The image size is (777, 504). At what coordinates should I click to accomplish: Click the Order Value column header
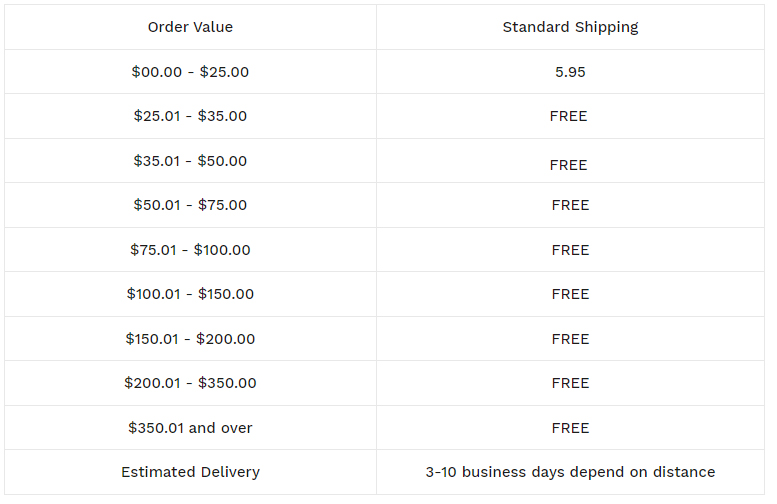[x=190, y=27]
